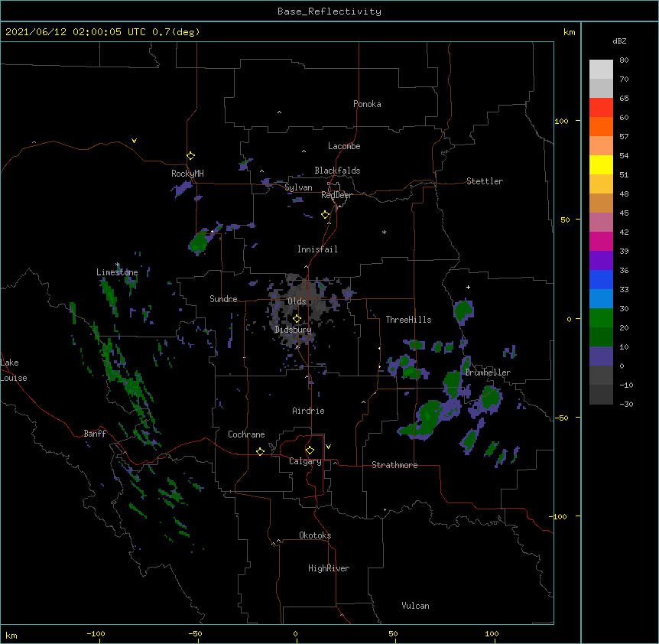Select the magenta swatch in dBZ legend
Viewport: 659px width, 644px height.
[601, 241]
